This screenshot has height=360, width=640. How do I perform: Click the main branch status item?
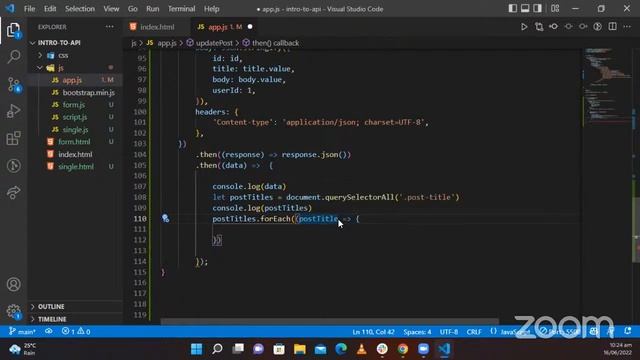click(x=23, y=331)
